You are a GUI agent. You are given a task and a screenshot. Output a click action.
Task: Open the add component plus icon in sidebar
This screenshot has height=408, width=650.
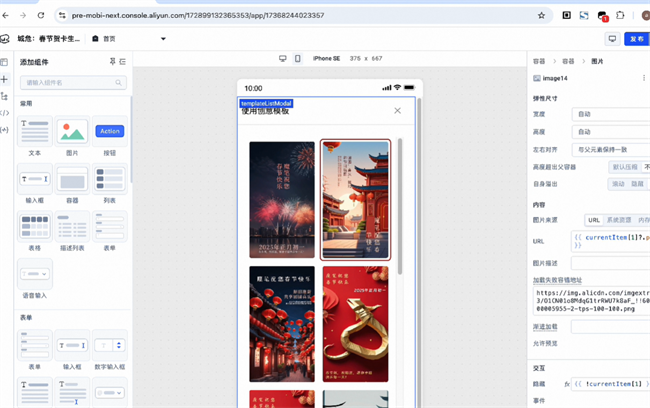pyautogui.click(x=5, y=79)
